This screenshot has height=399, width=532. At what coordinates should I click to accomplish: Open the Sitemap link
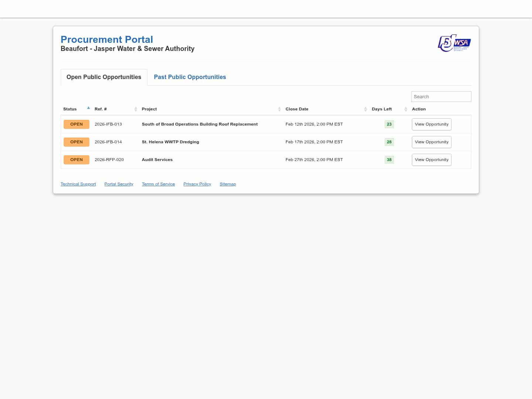pyautogui.click(x=228, y=184)
